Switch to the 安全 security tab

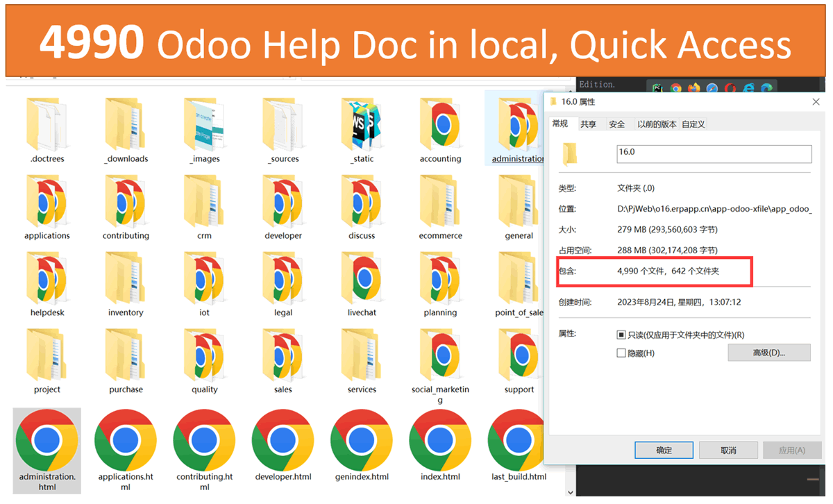point(616,124)
